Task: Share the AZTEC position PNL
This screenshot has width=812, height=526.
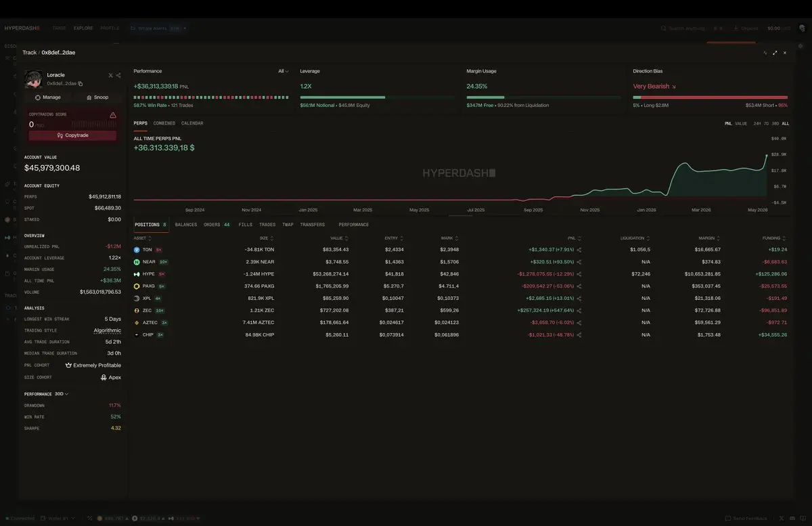Action: (x=579, y=323)
